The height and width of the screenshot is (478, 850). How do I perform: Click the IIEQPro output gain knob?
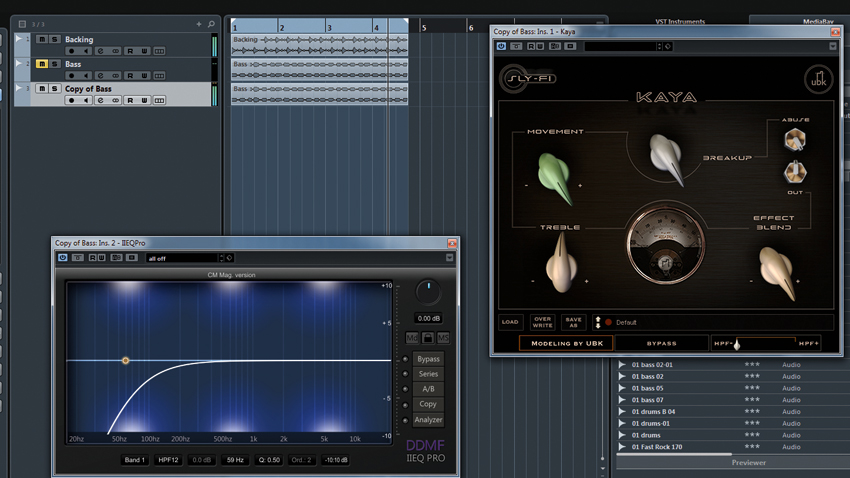(428, 292)
